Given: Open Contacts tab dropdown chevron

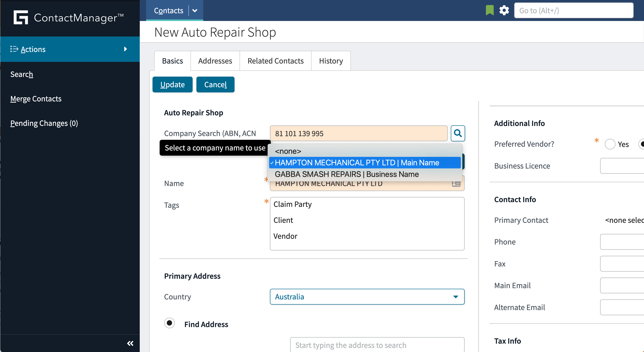Looking at the screenshot, I should point(195,10).
